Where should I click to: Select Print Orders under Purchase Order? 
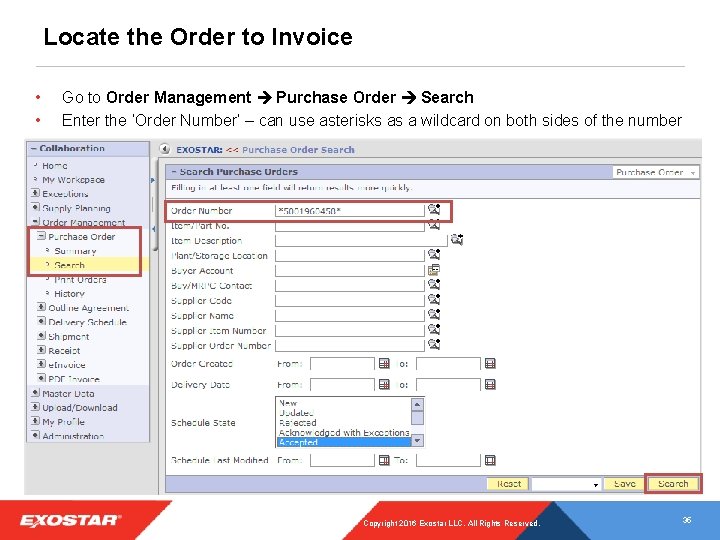[80, 280]
